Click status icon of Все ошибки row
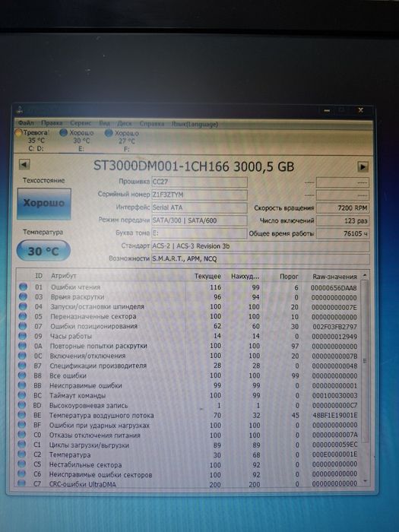This screenshot has width=399, height=532. tap(22, 375)
